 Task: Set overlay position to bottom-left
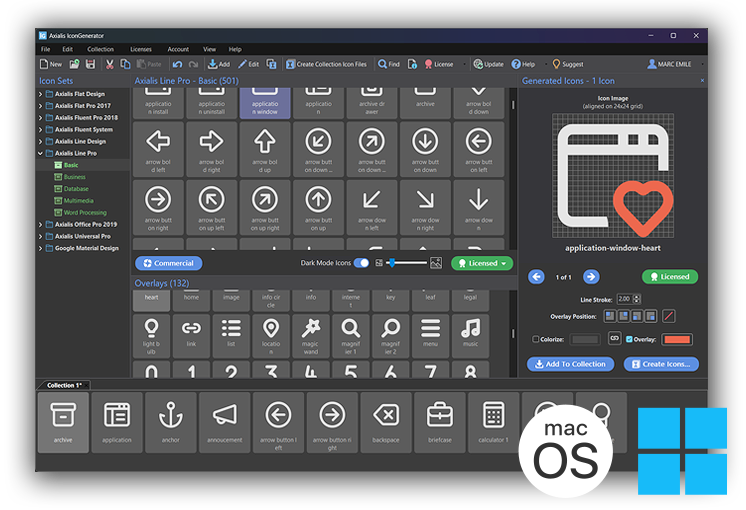(637, 316)
